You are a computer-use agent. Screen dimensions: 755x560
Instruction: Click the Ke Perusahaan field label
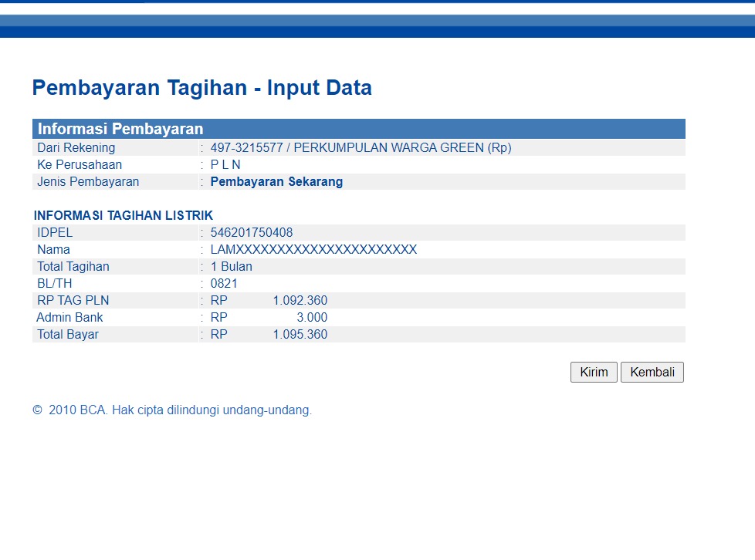click(x=80, y=165)
